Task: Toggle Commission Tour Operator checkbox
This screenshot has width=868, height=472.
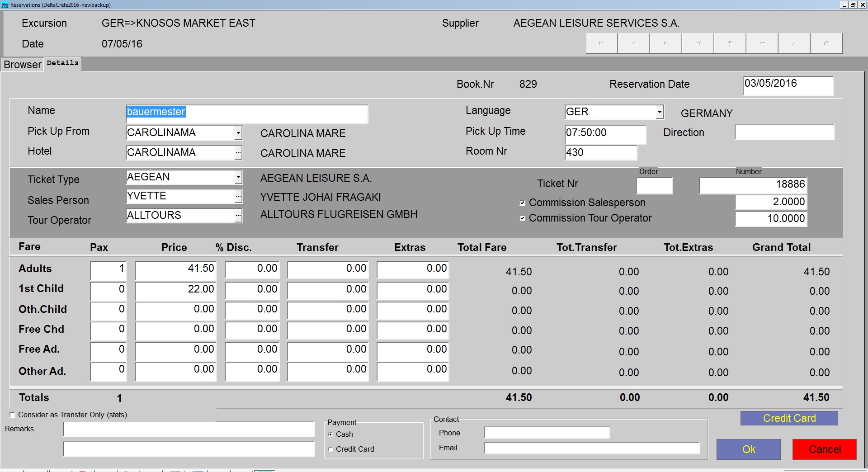Action: tap(523, 218)
